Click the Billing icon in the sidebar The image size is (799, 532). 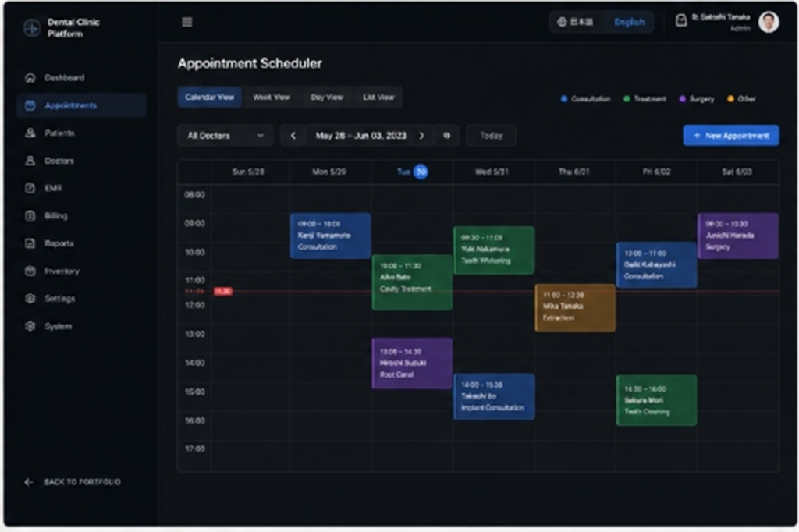(x=30, y=215)
